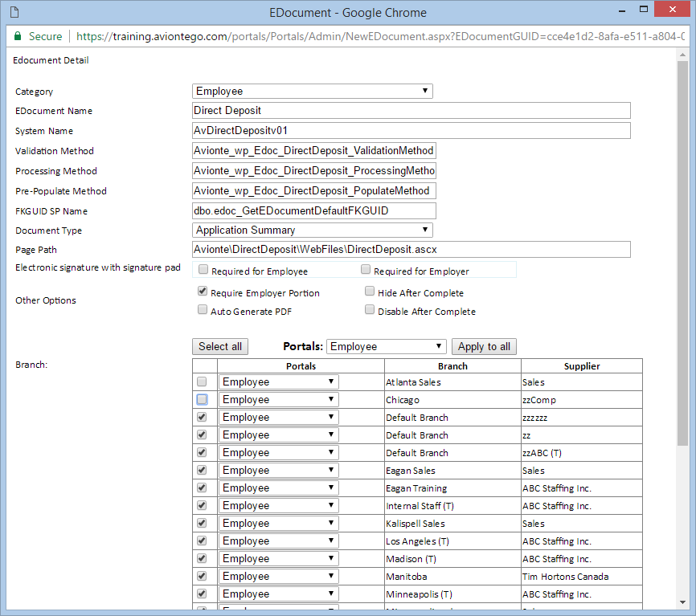Image resolution: width=696 pixels, height=616 pixels.
Task: Uncheck the Default Branch zzzzzz checkbox
Action: pyautogui.click(x=202, y=417)
